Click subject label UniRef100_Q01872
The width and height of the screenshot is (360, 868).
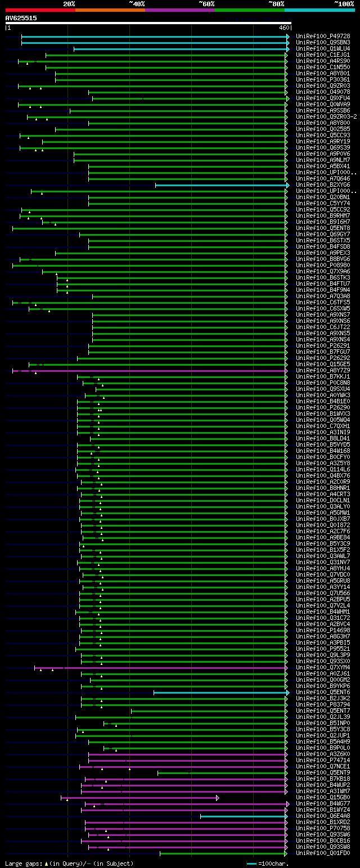coord(323,525)
